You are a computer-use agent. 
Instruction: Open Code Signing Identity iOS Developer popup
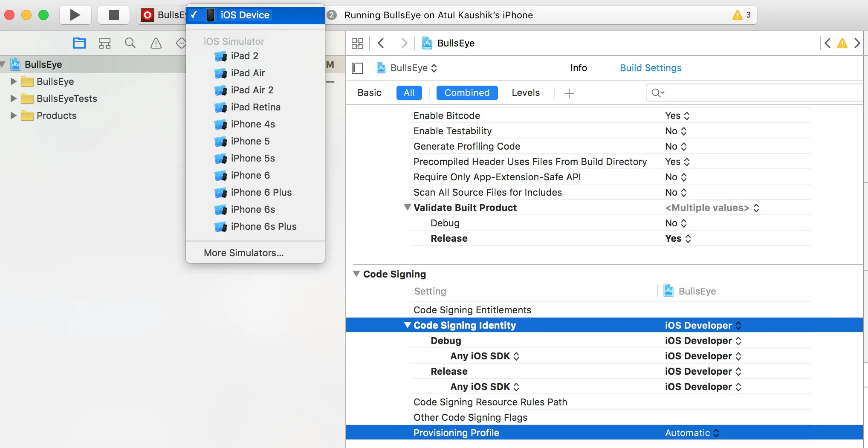pyautogui.click(x=703, y=326)
